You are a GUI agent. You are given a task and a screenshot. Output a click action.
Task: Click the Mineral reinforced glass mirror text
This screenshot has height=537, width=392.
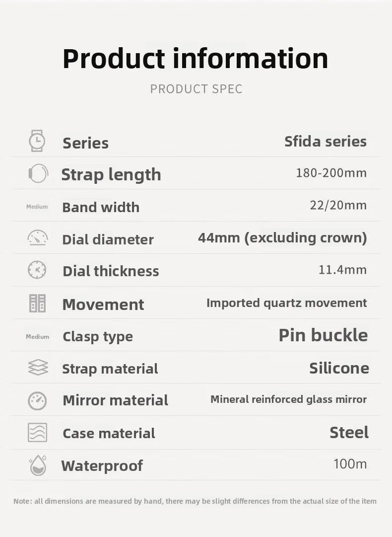pos(288,399)
